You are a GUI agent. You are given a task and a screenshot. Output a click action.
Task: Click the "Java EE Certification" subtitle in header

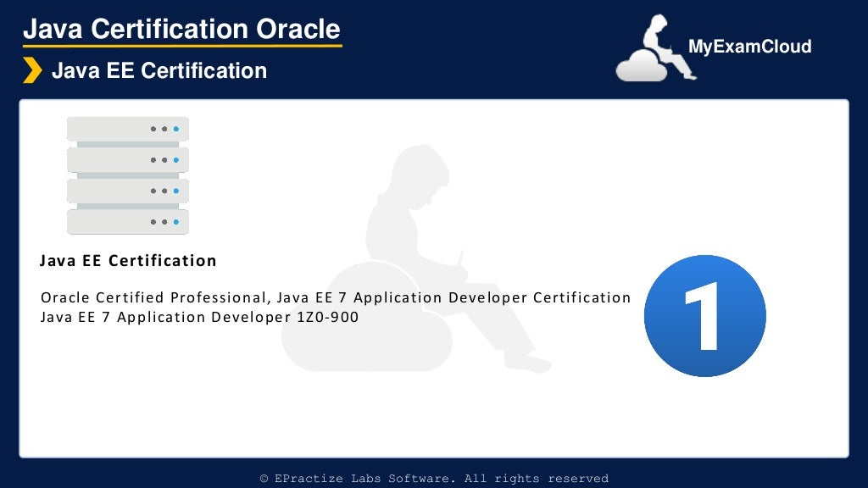(159, 71)
